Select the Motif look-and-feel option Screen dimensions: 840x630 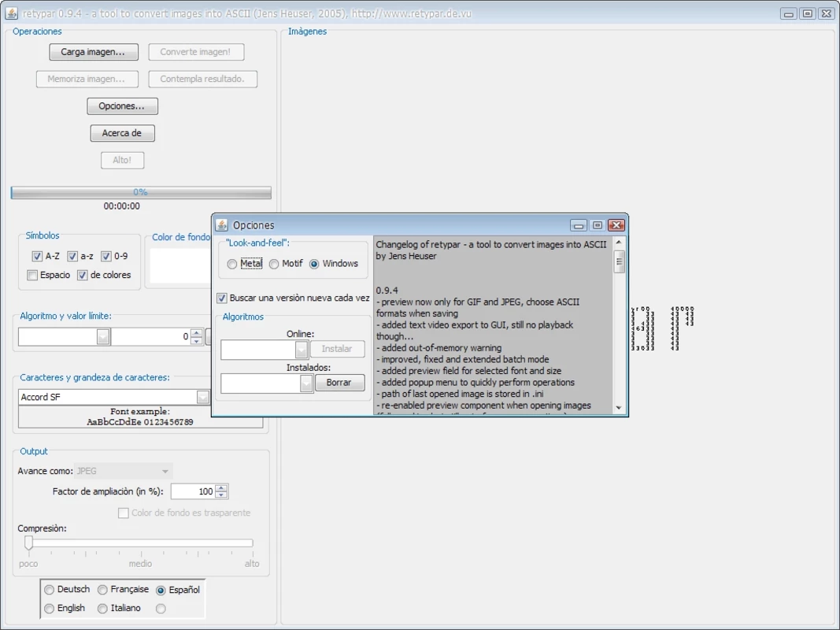click(x=274, y=264)
